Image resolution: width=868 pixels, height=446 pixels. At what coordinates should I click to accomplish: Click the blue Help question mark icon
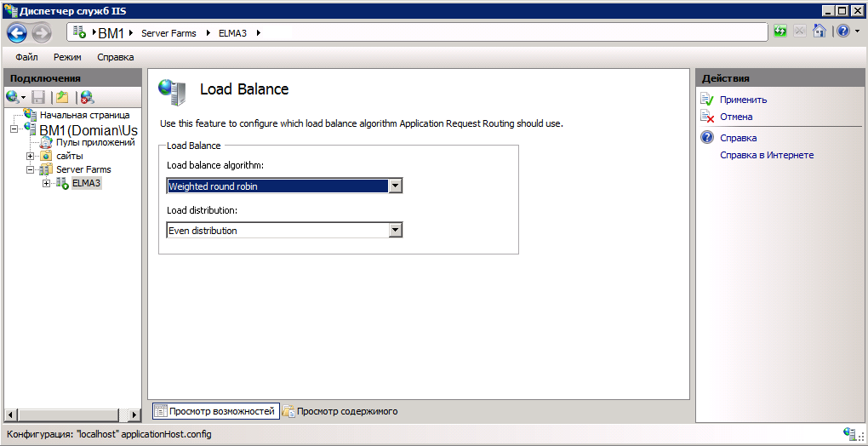click(842, 31)
